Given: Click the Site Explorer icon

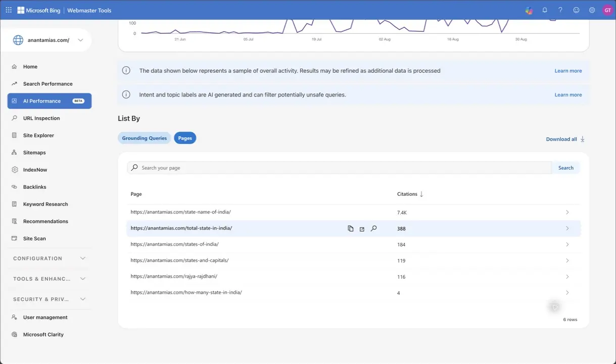Looking at the screenshot, I should click(x=14, y=135).
